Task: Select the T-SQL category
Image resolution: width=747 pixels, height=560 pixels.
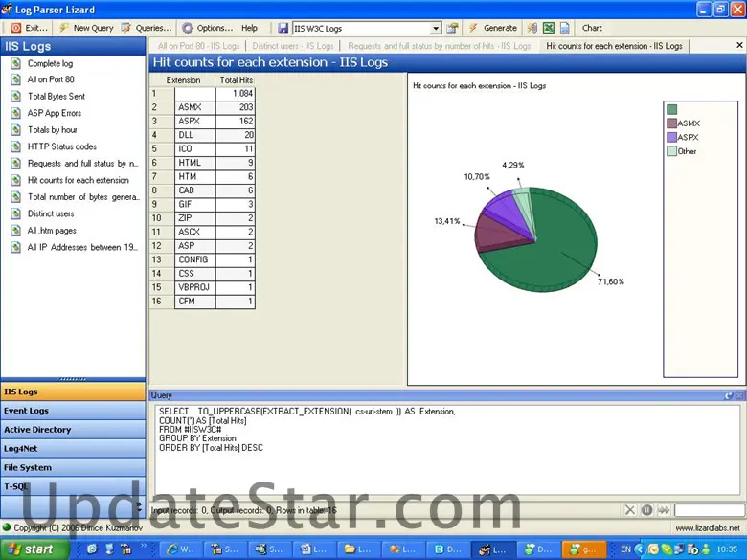Action: coord(73,486)
